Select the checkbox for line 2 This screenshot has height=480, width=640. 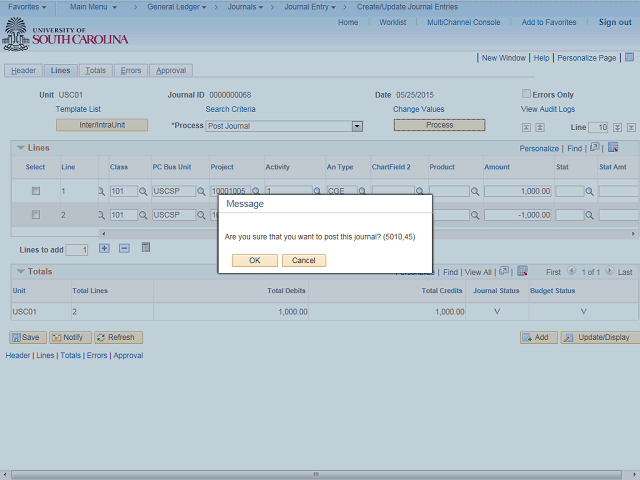click(36, 215)
